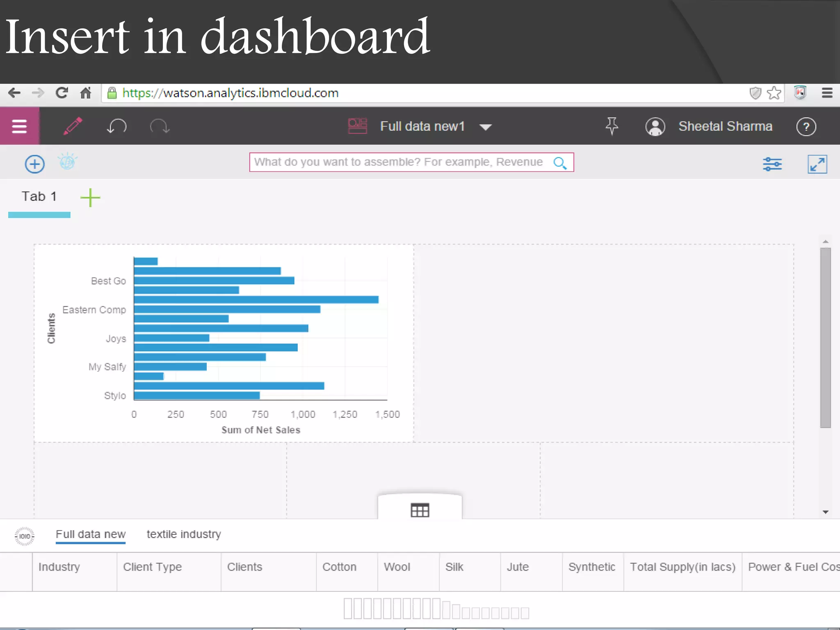Redo the last undone action
840x630 pixels.
160,126
